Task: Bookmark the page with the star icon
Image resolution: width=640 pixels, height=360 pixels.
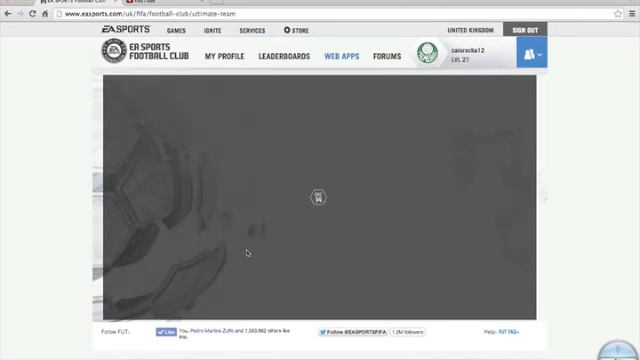Action: tap(618, 13)
